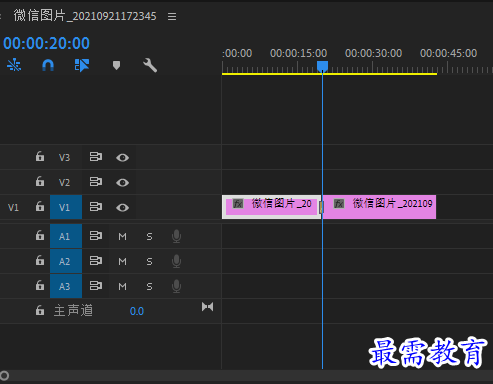Viewport: 493px width, 384px height.
Task: Toggle sync lock on A1
Action: coord(96,236)
